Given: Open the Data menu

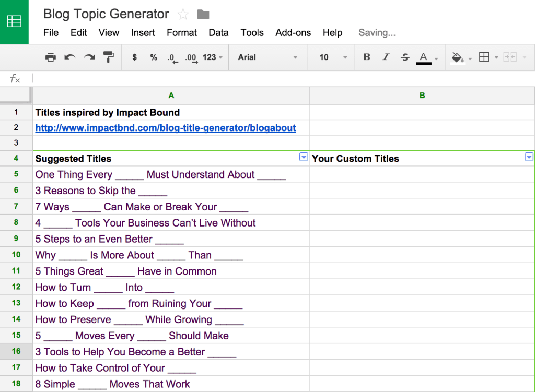Looking at the screenshot, I should 218,33.
